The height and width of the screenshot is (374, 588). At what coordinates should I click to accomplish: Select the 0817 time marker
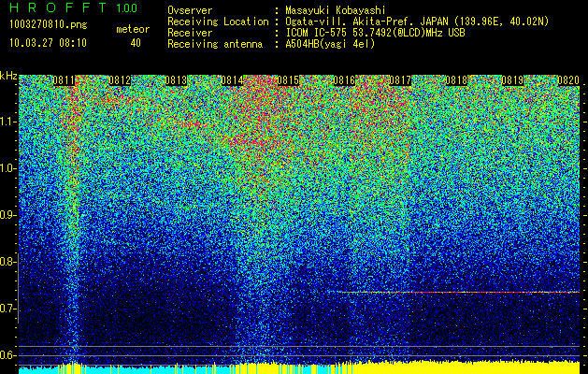pos(400,80)
